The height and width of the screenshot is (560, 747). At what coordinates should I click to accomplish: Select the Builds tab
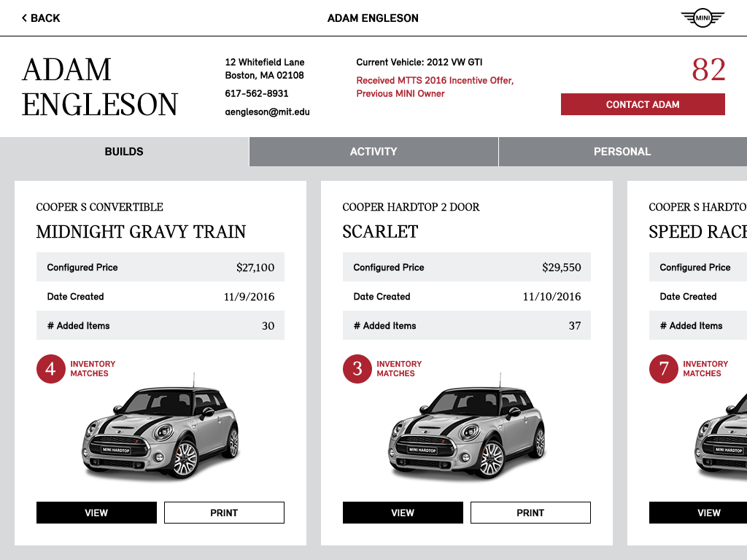pyautogui.click(x=124, y=152)
